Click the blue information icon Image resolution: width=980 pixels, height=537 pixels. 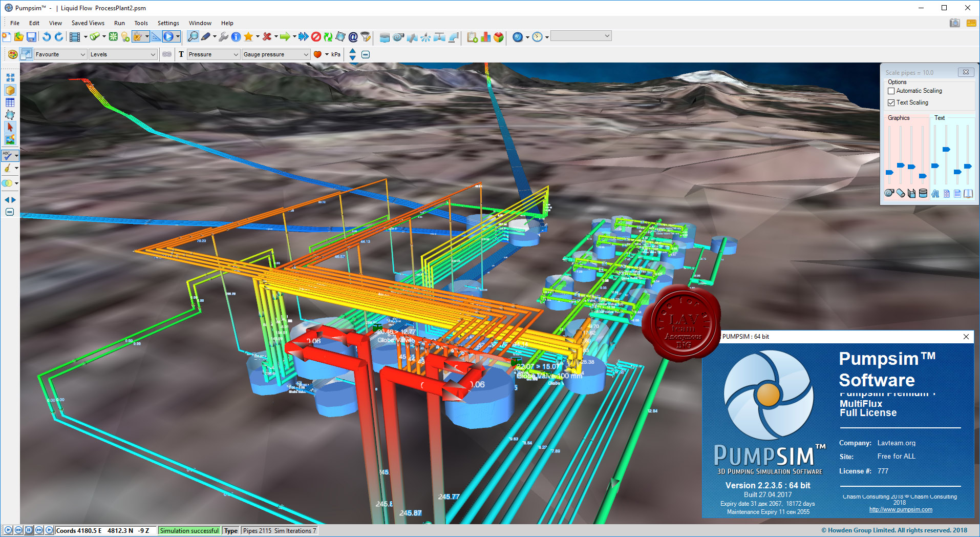(x=236, y=37)
